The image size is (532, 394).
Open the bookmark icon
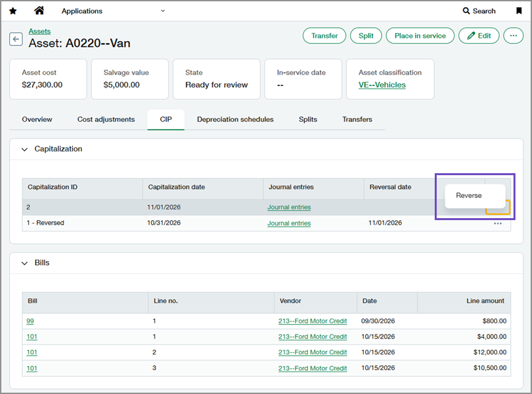click(519, 11)
